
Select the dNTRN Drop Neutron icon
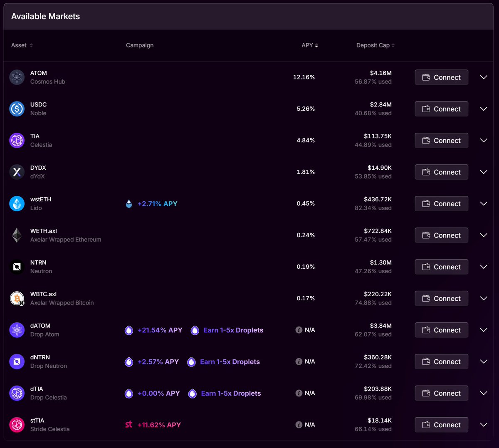(x=17, y=362)
